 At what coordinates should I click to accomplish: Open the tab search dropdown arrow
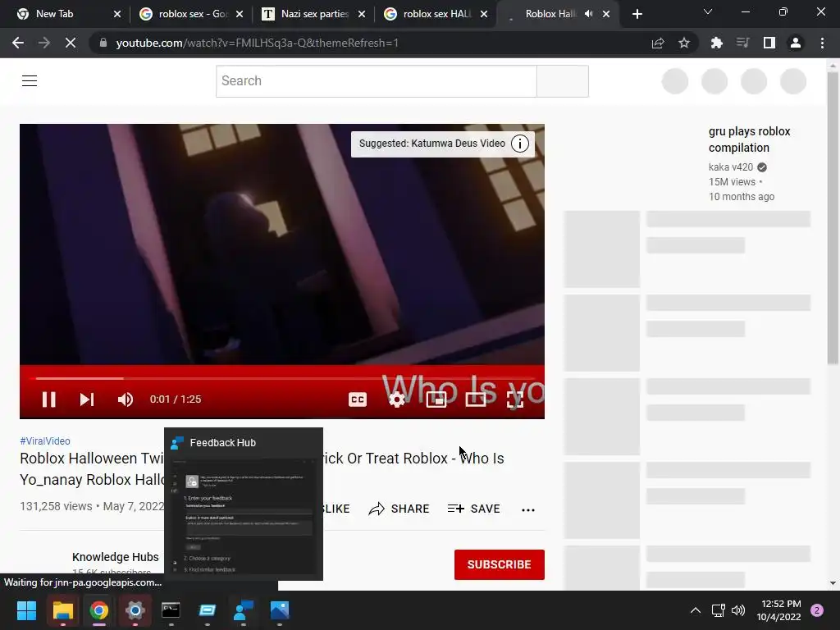pyautogui.click(x=708, y=11)
